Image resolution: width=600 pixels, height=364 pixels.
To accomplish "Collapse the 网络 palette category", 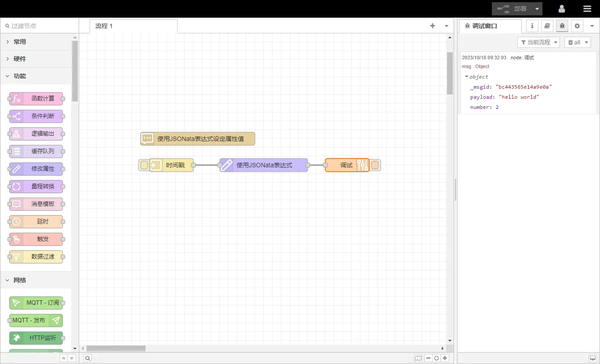I will [x=20, y=280].
